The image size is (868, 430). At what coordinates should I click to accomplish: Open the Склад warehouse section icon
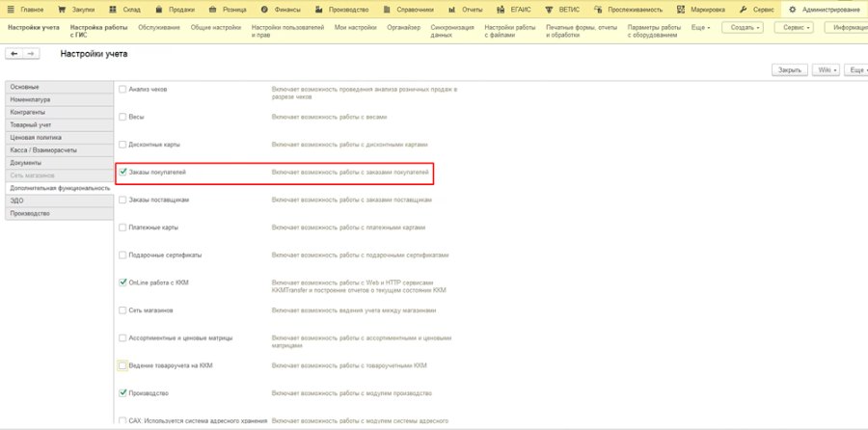pos(113,10)
